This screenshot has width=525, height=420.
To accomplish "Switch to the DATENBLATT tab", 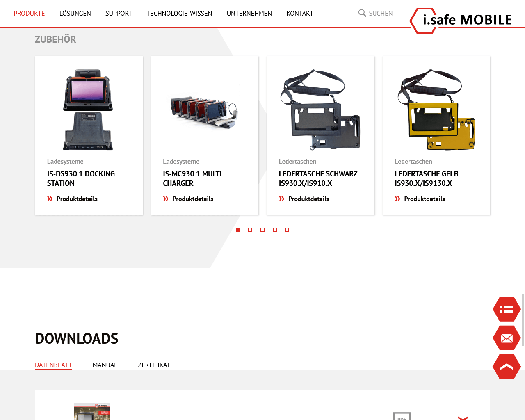I will point(53,365).
